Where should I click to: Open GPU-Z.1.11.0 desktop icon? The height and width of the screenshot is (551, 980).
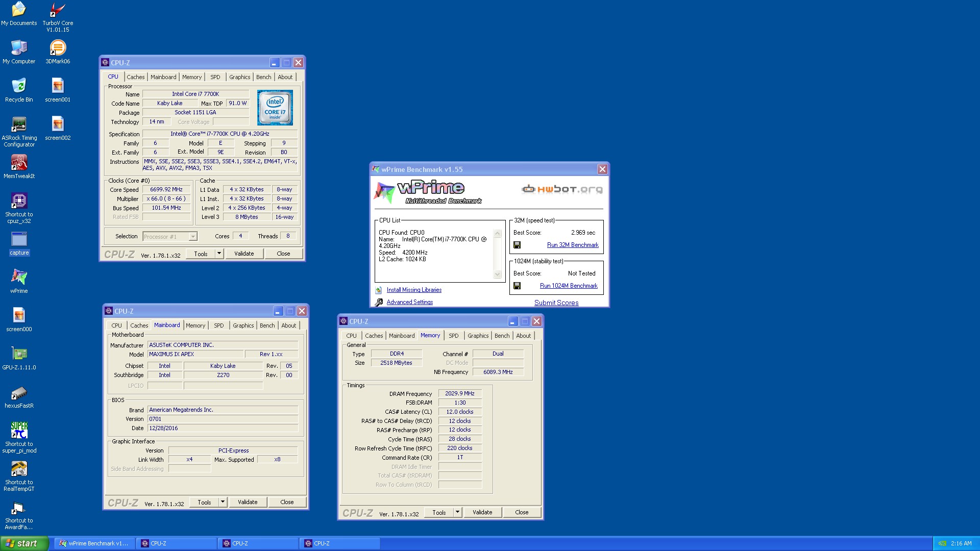[x=19, y=358]
